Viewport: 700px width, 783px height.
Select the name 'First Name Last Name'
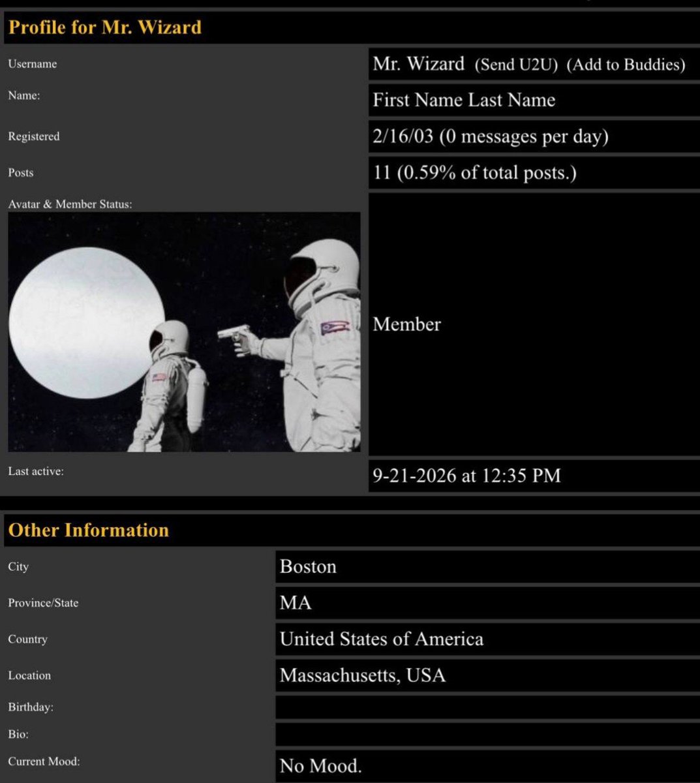[x=464, y=100]
